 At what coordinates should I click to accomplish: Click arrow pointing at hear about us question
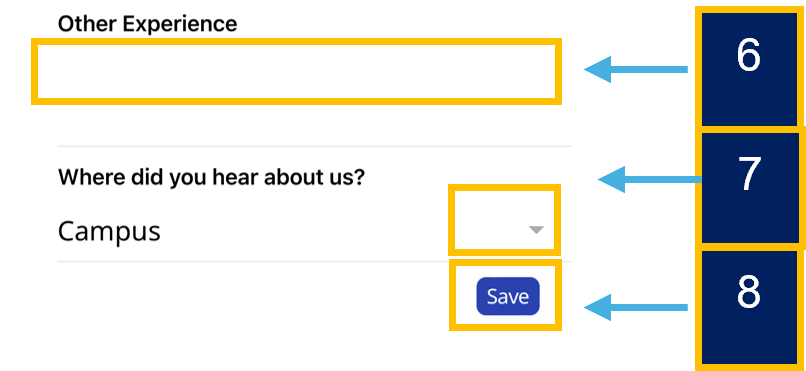click(x=650, y=179)
